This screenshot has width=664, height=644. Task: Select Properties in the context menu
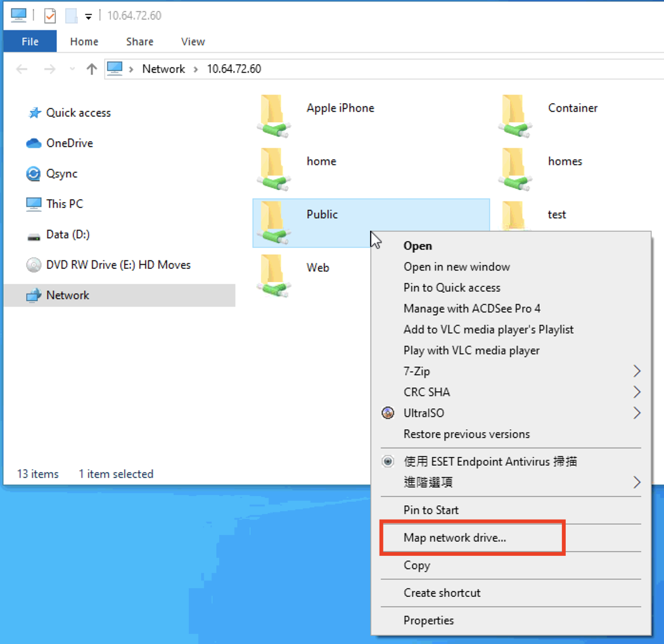click(x=428, y=621)
